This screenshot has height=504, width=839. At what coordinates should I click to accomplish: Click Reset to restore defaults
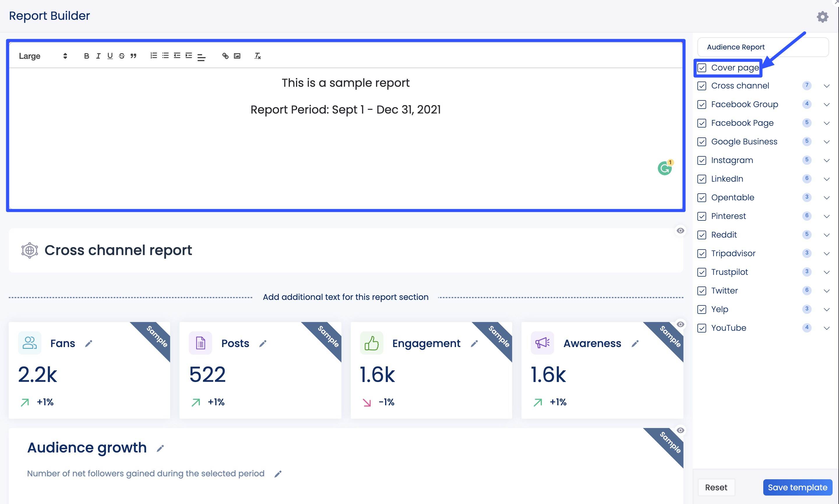[x=716, y=487]
